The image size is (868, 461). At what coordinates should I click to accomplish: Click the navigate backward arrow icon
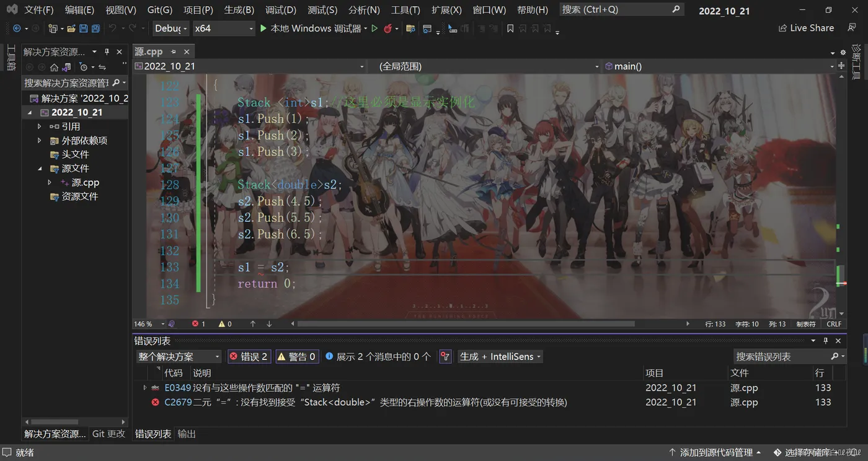coord(17,29)
